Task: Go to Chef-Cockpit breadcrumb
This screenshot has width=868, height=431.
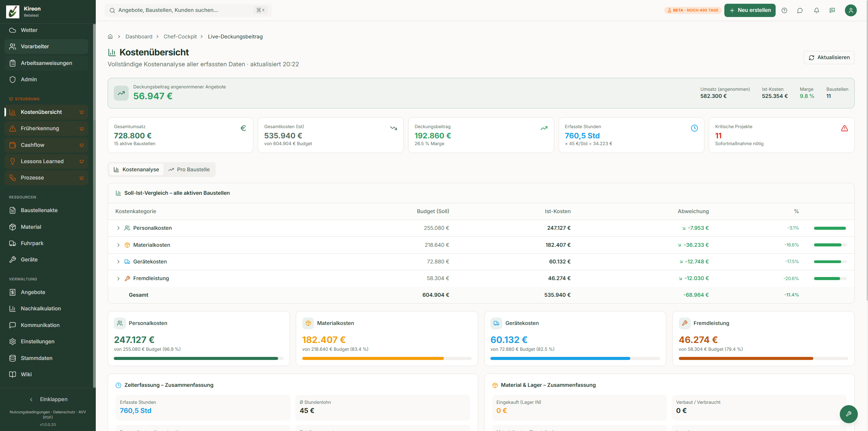Action: (x=180, y=37)
